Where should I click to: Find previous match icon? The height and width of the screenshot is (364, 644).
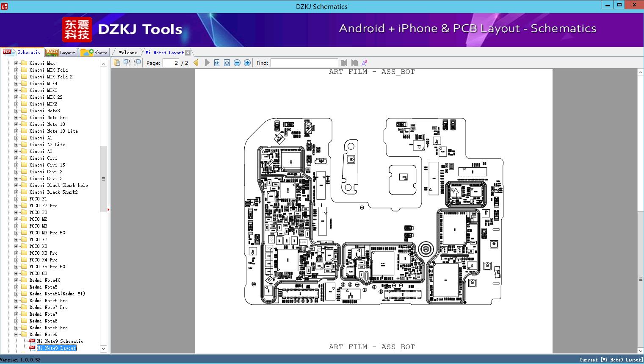pyautogui.click(x=344, y=63)
